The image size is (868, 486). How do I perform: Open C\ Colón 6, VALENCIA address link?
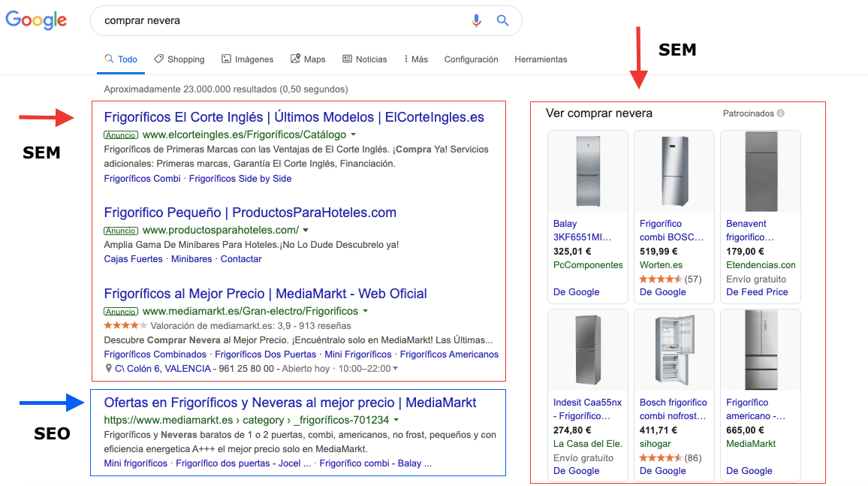(x=163, y=369)
